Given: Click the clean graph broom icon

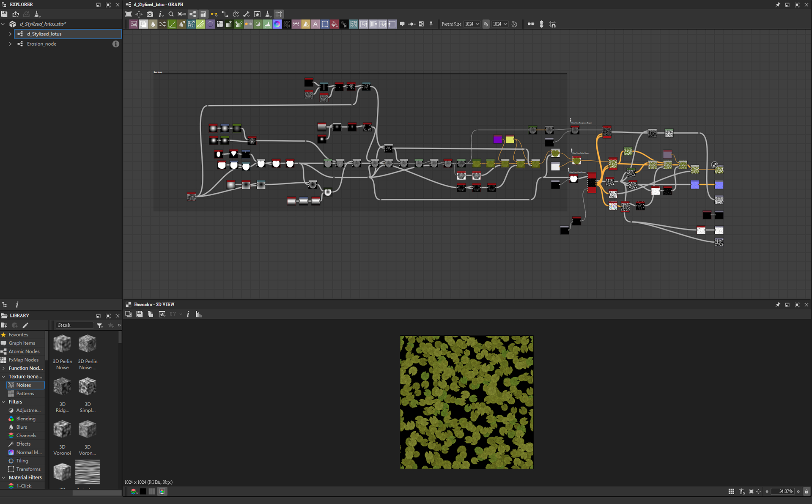Looking at the screenshot, I should [268, 14].
